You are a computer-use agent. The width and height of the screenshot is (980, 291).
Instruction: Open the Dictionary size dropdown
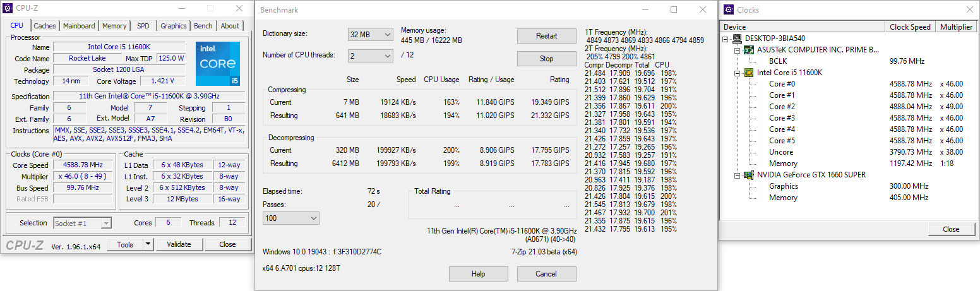point(371,35)
